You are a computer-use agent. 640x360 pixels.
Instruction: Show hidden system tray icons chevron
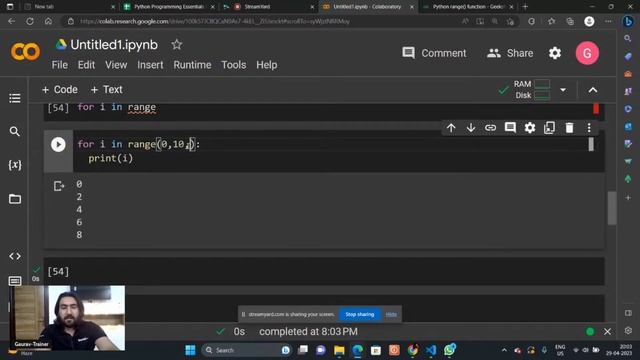[504, 350]
